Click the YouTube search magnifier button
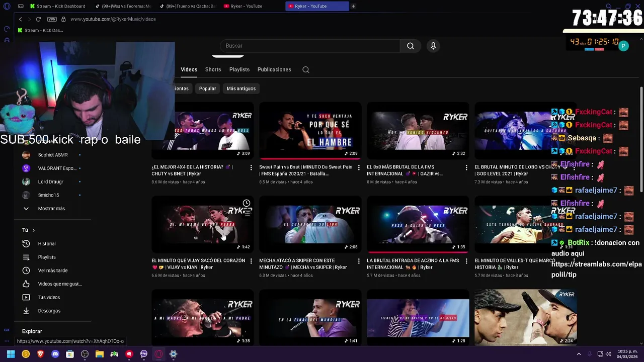Viewport: 644px width, 362px height. (411, 46)
